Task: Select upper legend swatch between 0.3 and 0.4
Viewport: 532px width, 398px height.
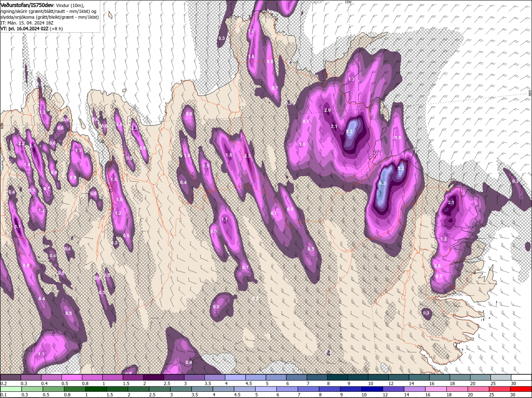Action: point(31,377)
